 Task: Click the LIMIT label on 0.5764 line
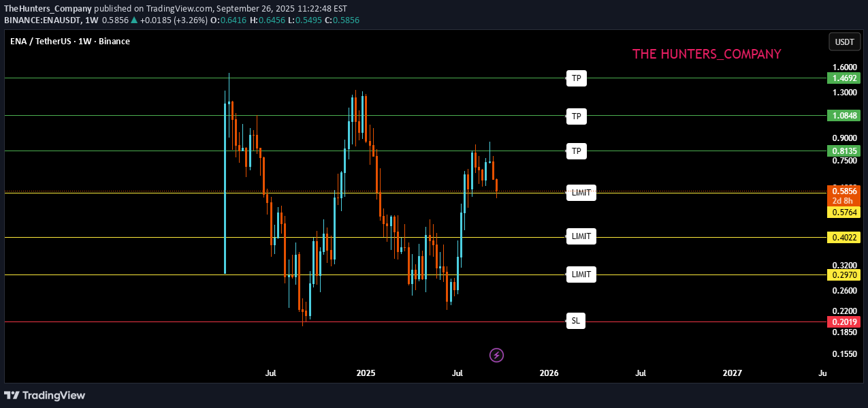(x=581, y=193)
